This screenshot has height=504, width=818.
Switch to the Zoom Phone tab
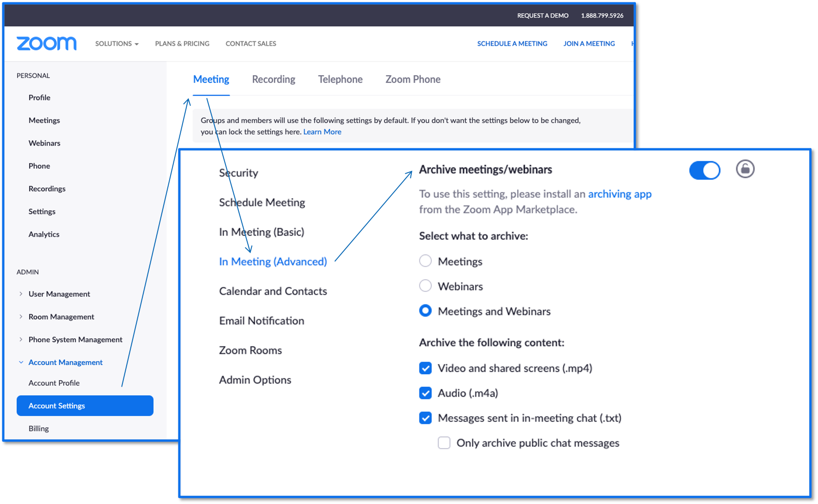click(413, 79)
